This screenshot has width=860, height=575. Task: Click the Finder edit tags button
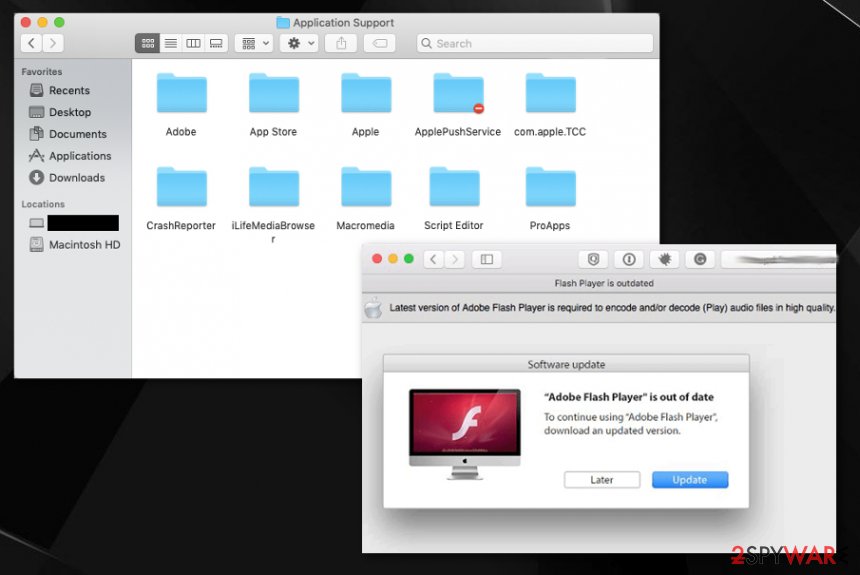point(380,43)
